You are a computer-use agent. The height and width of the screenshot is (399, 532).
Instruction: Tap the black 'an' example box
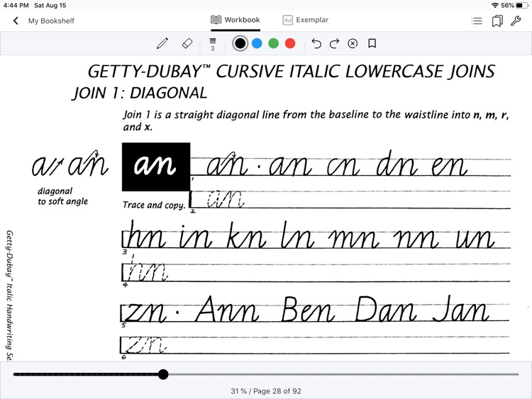point(156,167)
